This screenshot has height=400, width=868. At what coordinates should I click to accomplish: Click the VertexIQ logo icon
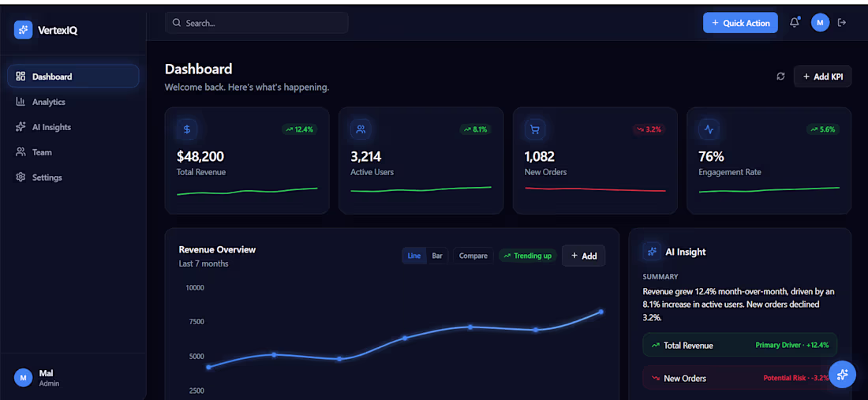(23, 30)
